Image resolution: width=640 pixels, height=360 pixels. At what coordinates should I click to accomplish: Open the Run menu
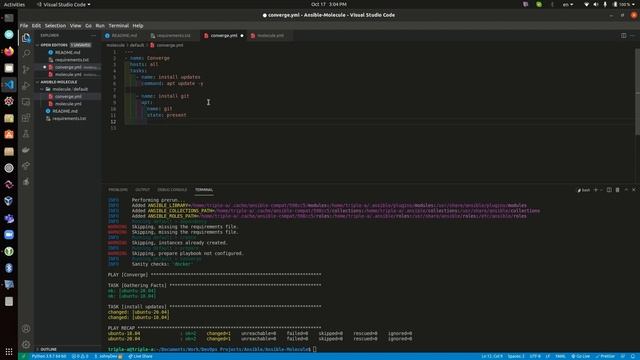100,26
